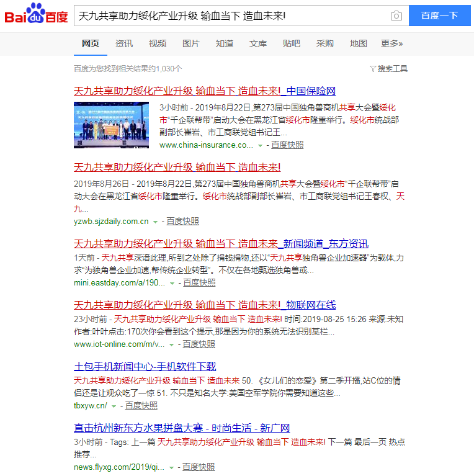
Task: Open the 知道 tab
Action: [x=225, y=43]
